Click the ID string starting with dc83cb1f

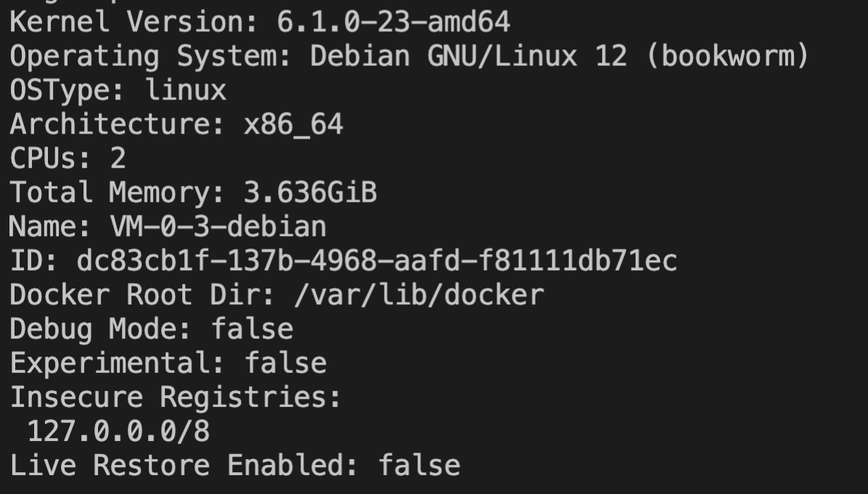point(377,261)
